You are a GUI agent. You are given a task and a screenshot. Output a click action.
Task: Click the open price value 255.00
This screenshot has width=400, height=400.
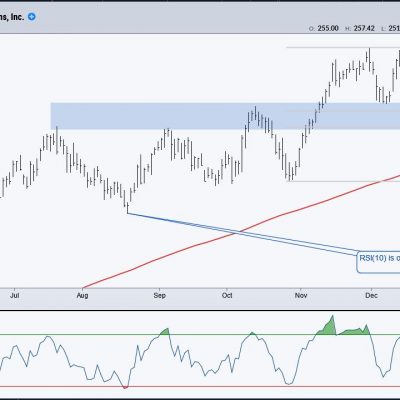tap(328, 28)
